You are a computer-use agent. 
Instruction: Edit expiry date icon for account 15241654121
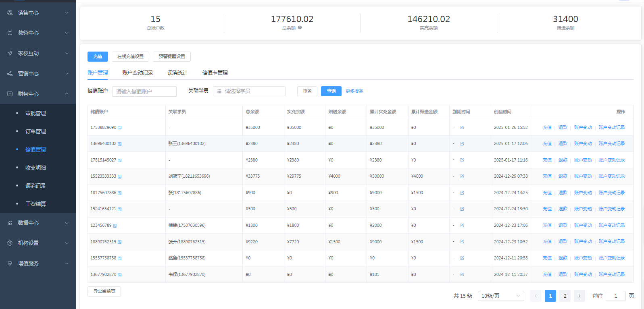click(462, 209)
